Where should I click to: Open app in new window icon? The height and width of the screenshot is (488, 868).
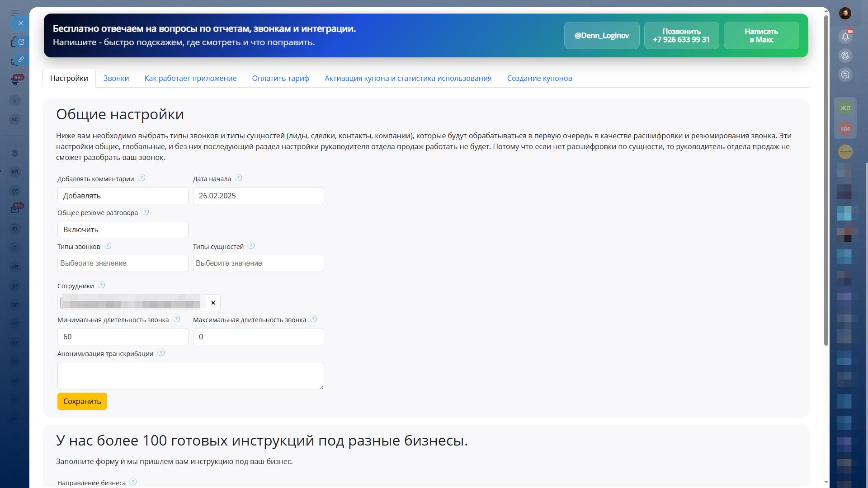click(21, 42)
